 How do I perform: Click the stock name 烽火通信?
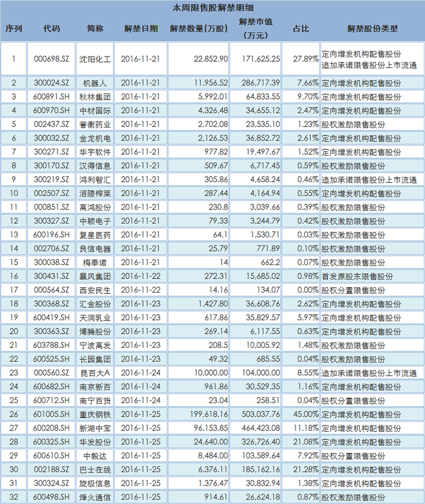95,498
